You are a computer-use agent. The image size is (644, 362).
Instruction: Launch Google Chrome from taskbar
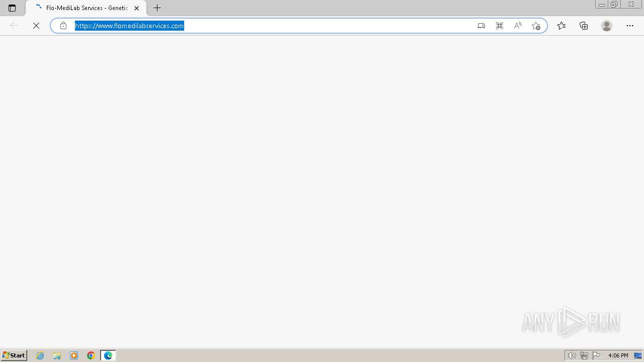tap(91, 355)
